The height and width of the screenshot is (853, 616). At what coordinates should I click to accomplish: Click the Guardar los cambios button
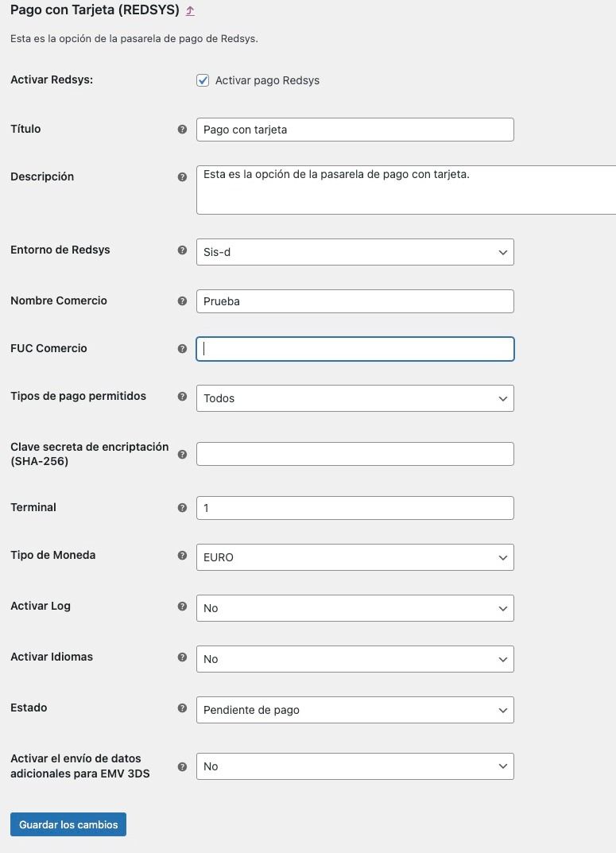(x=68, y=824)
